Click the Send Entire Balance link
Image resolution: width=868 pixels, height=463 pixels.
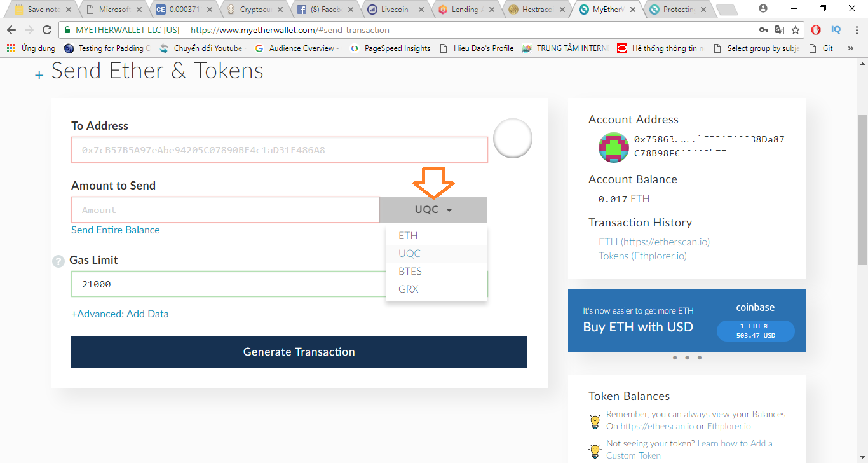click(x=116, y=230)
